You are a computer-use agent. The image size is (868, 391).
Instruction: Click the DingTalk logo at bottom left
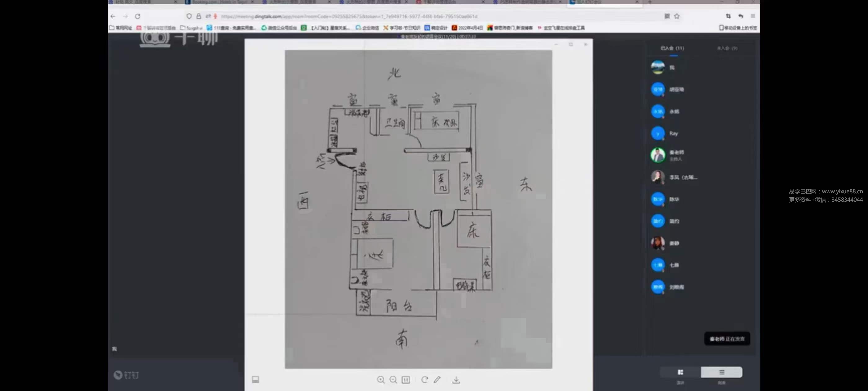tap(126, 375)
